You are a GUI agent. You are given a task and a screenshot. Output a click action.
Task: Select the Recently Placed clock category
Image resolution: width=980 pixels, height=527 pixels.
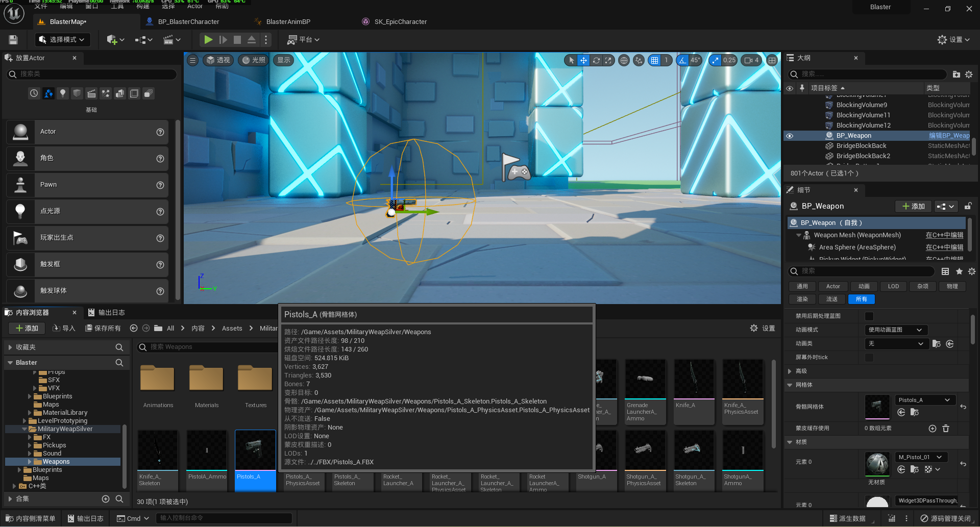34,93
